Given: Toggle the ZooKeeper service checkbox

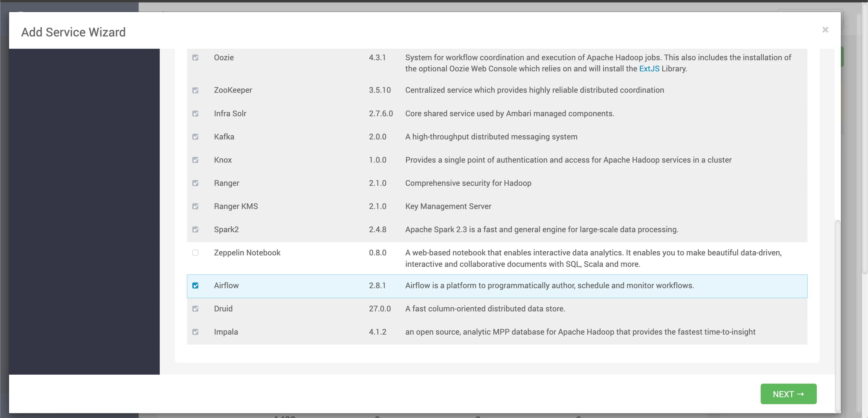Looking at the screenshot, I should tap(195, 90).
